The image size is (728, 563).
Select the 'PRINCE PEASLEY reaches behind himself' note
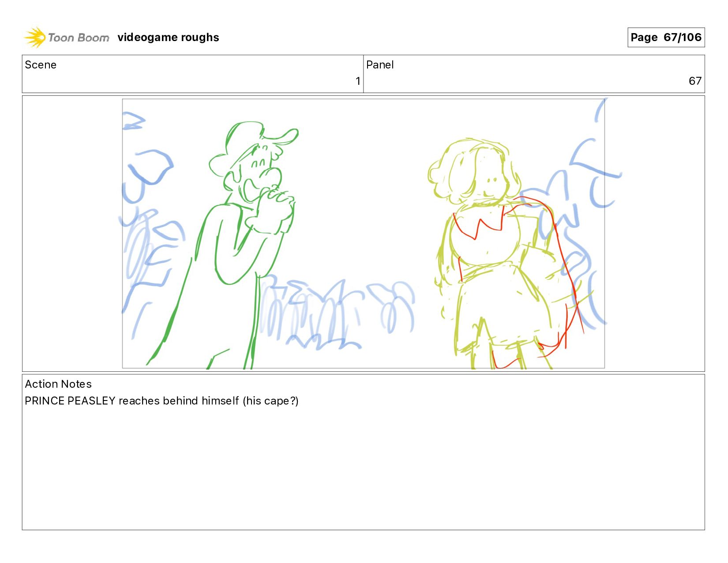[132, 401]
